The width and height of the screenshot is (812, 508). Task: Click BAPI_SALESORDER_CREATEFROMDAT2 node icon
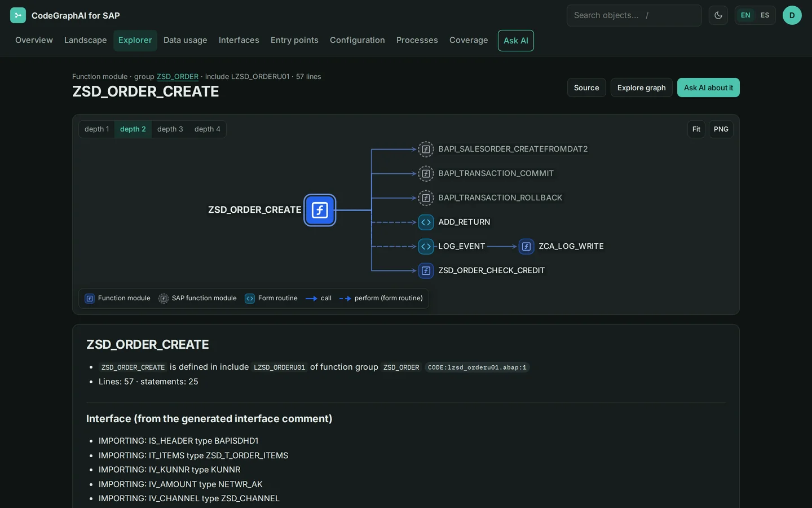click(426, 149)
